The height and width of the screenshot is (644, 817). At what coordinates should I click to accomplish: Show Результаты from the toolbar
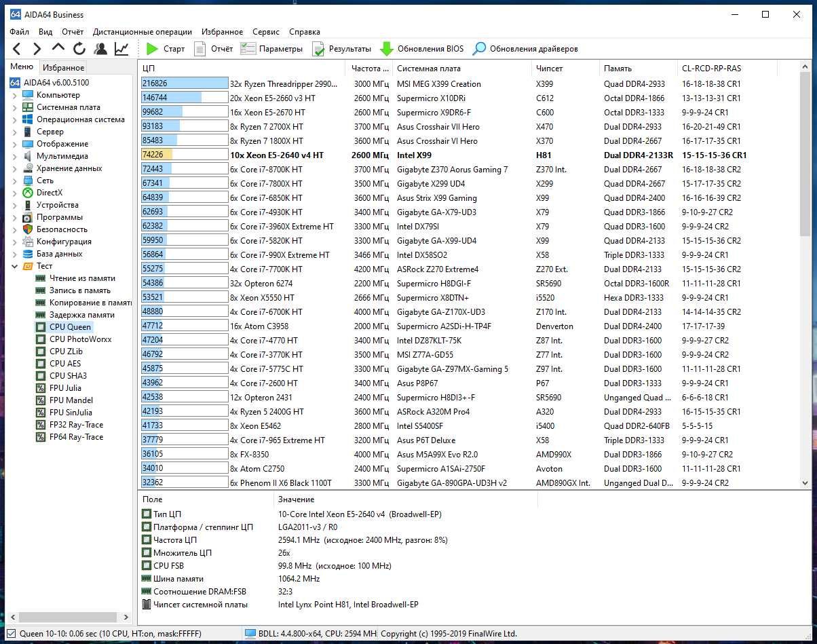(341, 49)
